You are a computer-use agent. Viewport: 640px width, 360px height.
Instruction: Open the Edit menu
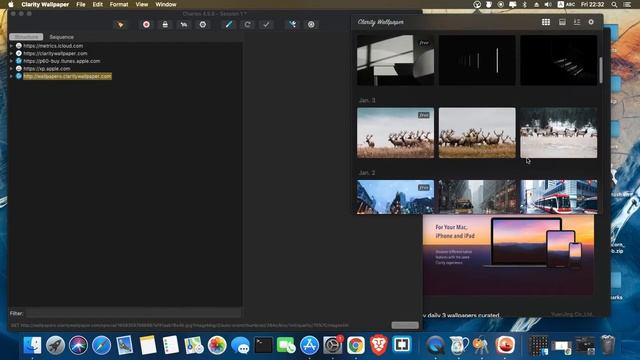click(x=98, y=4)
